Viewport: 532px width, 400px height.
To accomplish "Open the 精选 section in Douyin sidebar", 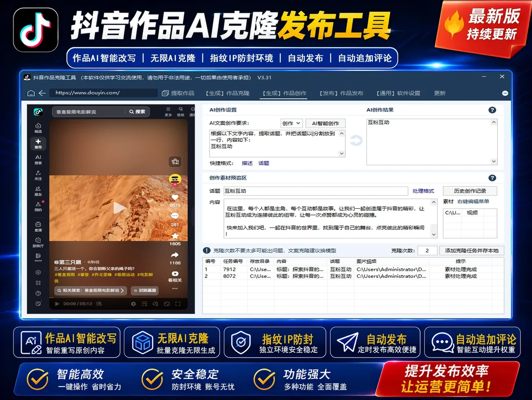I will pyautogui.click(x=38, y=128).
